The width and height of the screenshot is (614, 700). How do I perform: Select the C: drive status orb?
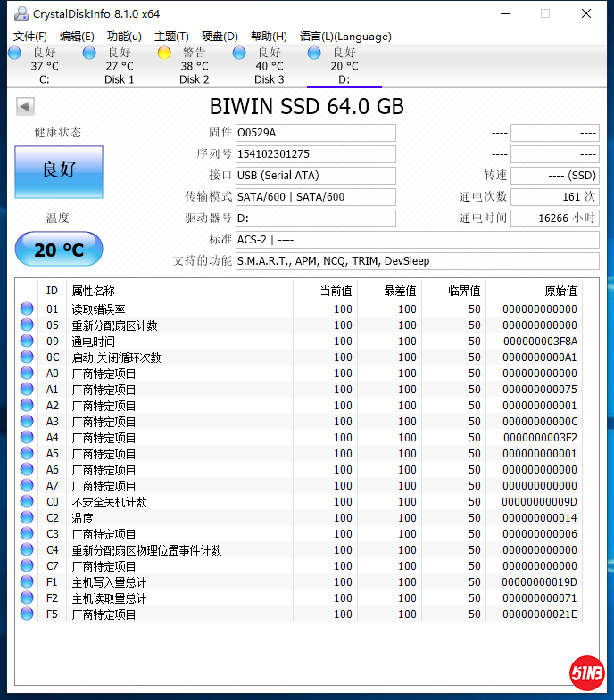[x=14, y=54]
